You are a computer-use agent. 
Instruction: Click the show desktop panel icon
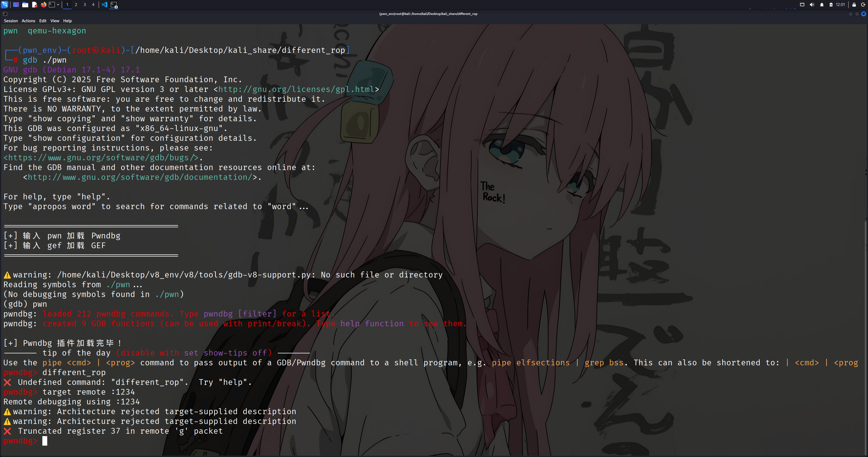[16, 5]
